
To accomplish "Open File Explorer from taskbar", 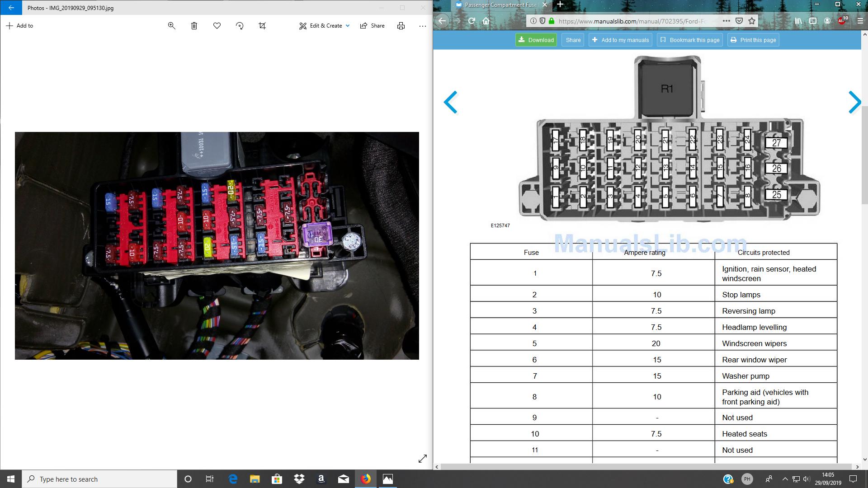I will click(x=255, y=479).
